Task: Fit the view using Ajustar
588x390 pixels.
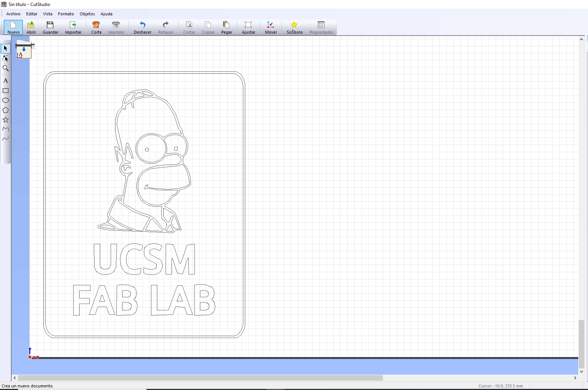Action: [249, 28]
